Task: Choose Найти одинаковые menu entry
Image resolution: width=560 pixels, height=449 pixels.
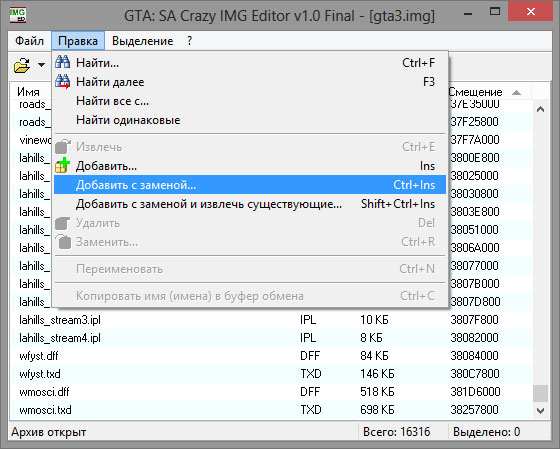Action: [x=250, y=120]
